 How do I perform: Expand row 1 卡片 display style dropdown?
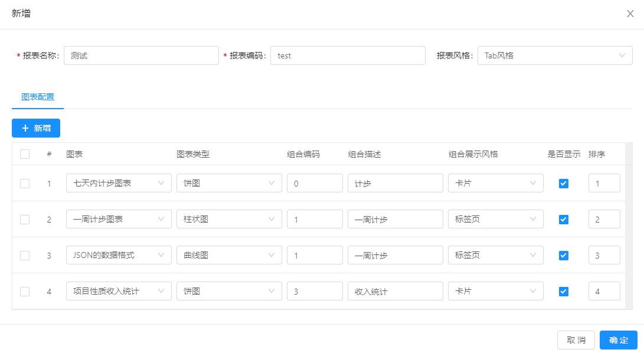click(x=495, y=184)
